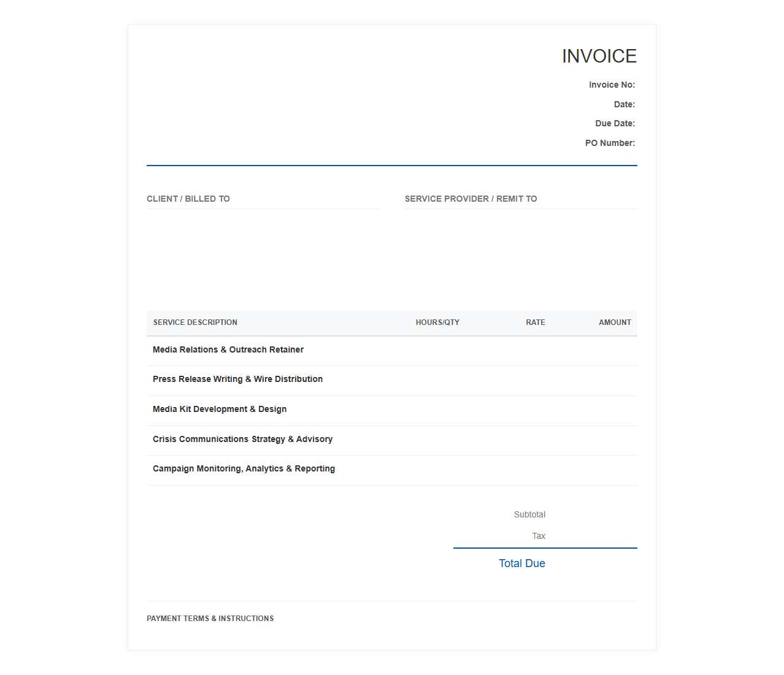This screenshot has width=784, height=675.
Task: Click the 'Due Date:' label
Action: click(615, 123)
